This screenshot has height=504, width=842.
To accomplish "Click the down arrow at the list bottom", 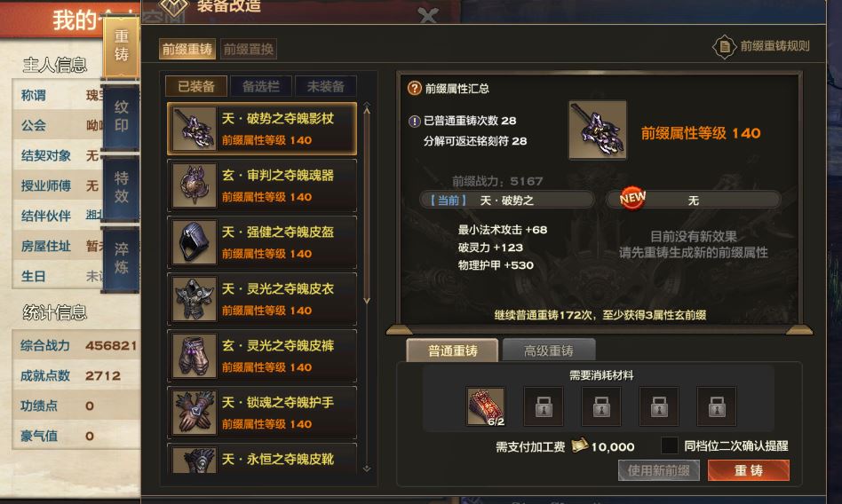I will [367, 469].
